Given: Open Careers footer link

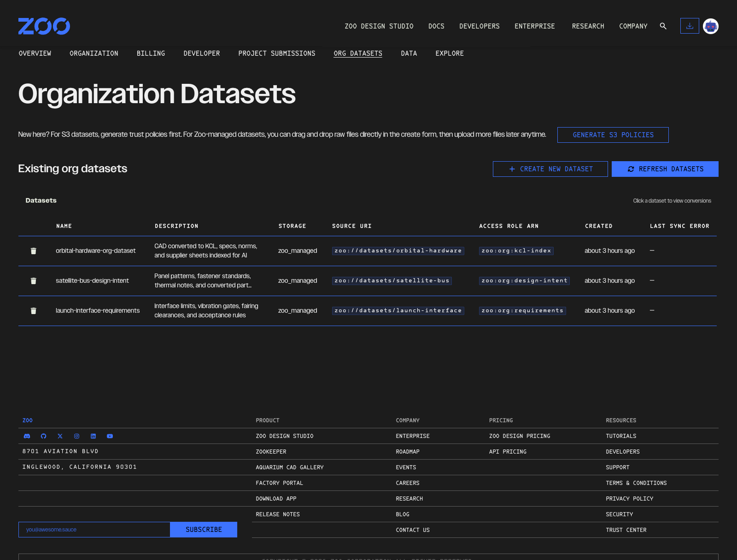Looking at the screenshot, I should pyautogui.click(x=408, y=483).
